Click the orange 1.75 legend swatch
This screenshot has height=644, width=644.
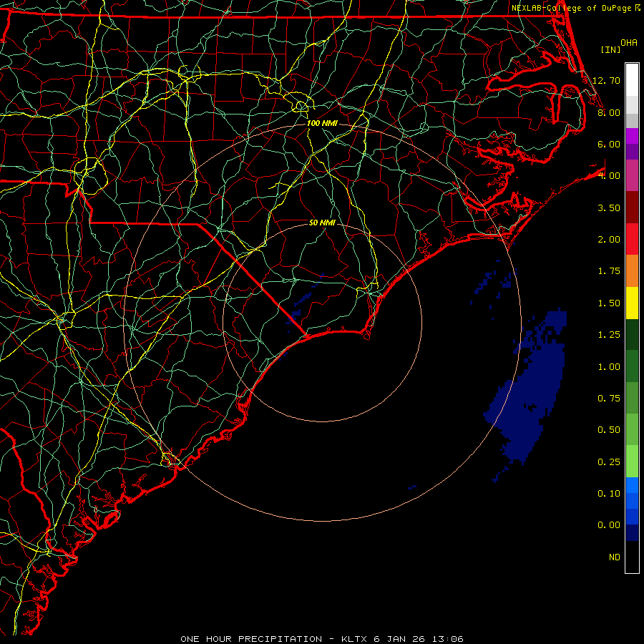click(632, 271)
